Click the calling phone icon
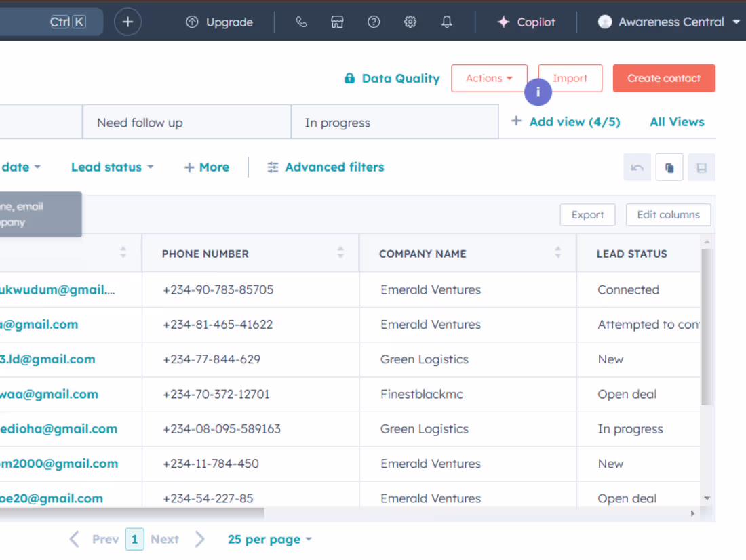The image size is (746, 560). click(301, 22)
